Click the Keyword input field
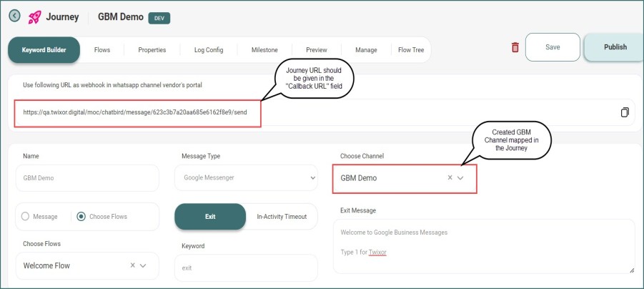 tap(246, 268)
